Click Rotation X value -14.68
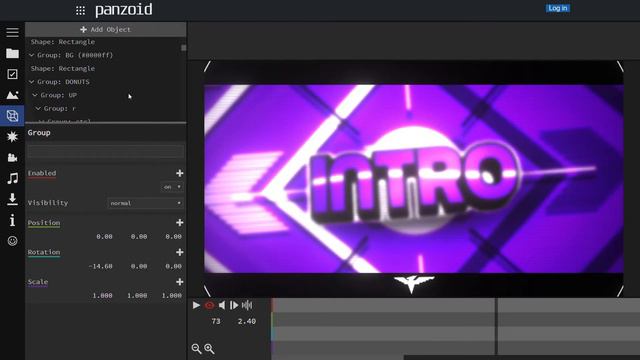The image size is (640, 360). point(100,266)
